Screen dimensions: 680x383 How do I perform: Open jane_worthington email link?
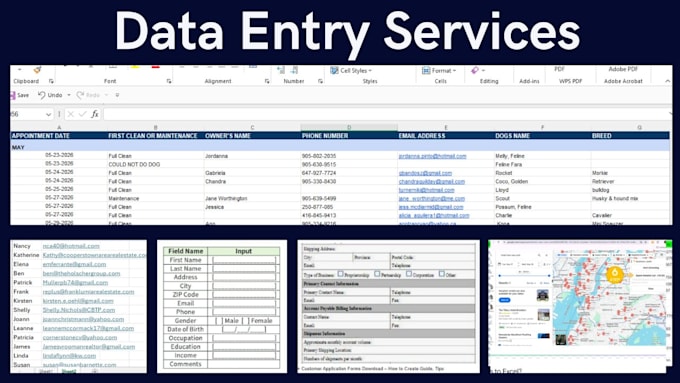click(432, 199)
